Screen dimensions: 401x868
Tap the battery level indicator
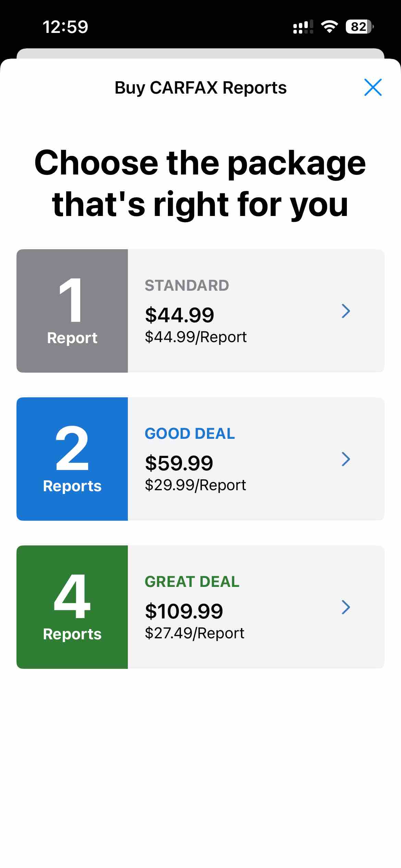click(357, 26)
